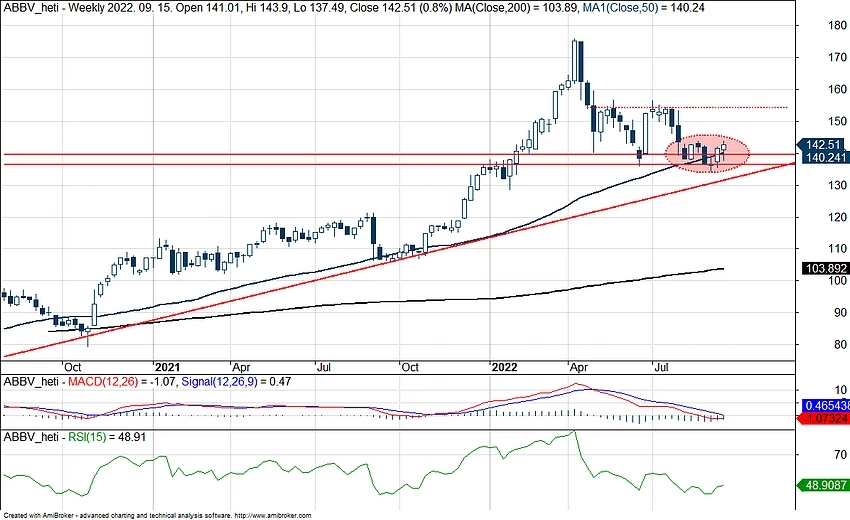Click the 48.9087 RSI value label

click(x=825, y=485)
